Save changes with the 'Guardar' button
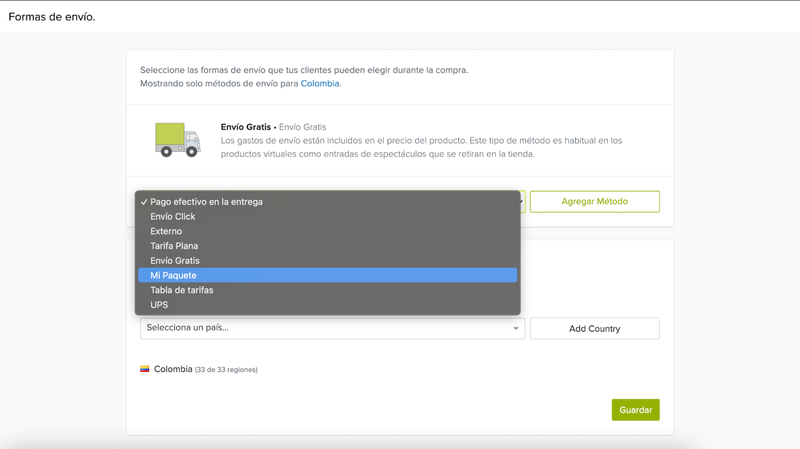The image size is (800, 449). (x=635, y=410)
